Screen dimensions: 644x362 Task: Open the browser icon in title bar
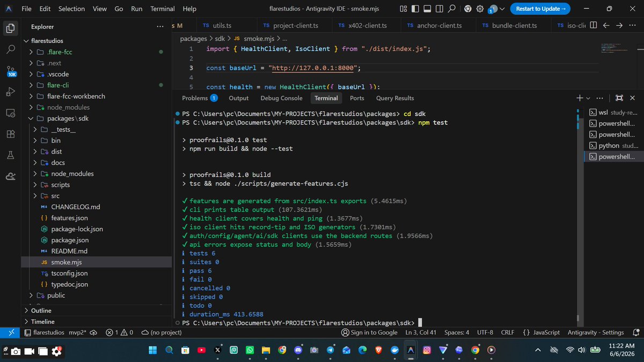[467, 9]
